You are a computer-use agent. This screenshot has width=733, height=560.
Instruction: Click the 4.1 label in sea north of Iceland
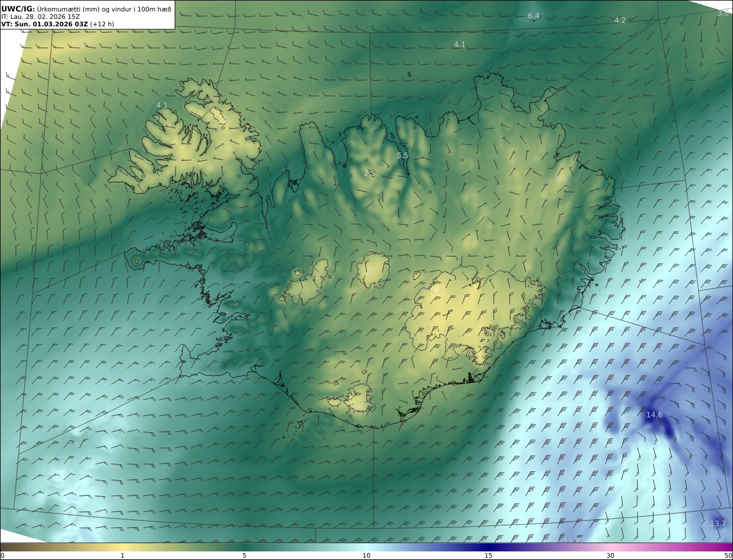[x=460, y=45]
